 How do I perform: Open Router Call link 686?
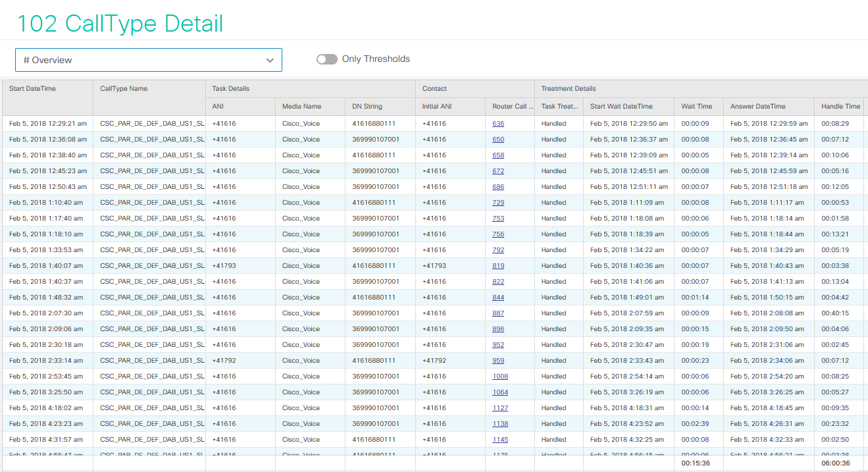(x=498, y=187)
